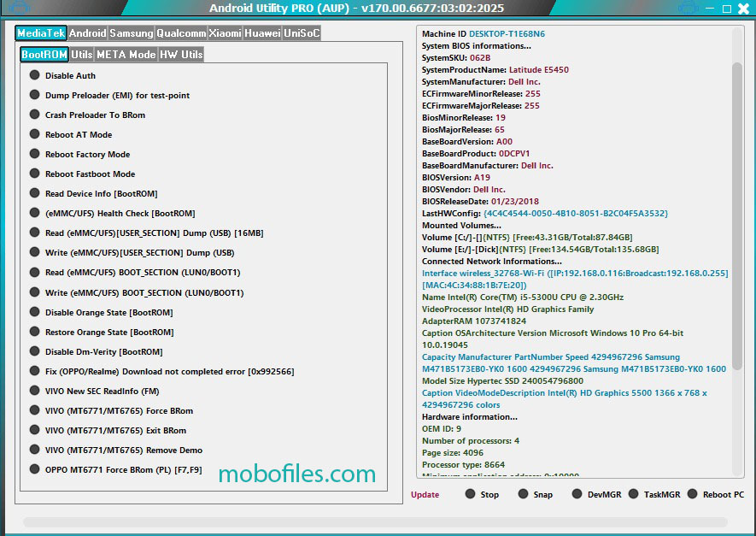756x536 pixels.
Task: Open the UniSoC tab
Action: pyautogui.click(x=302, y=32)
